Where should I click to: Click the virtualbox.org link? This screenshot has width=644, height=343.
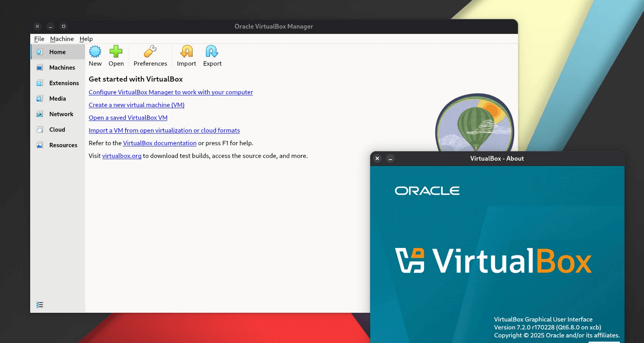pos(122,155)
